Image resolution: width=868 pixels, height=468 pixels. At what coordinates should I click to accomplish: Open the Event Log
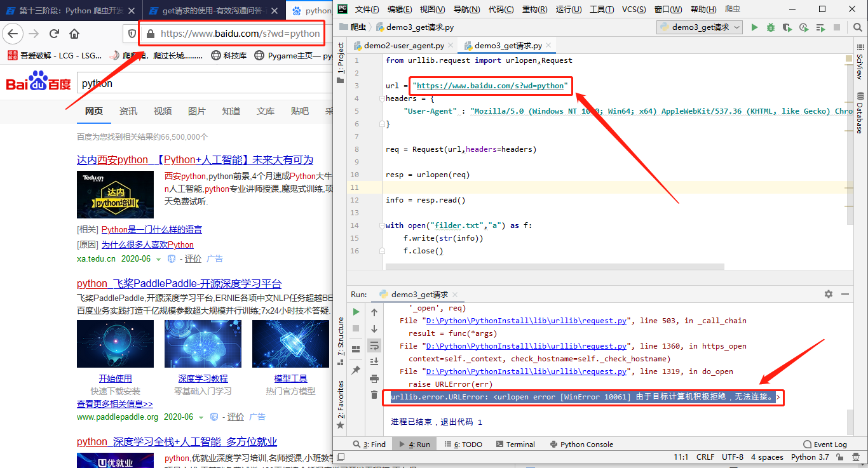(x=825, y=445)
